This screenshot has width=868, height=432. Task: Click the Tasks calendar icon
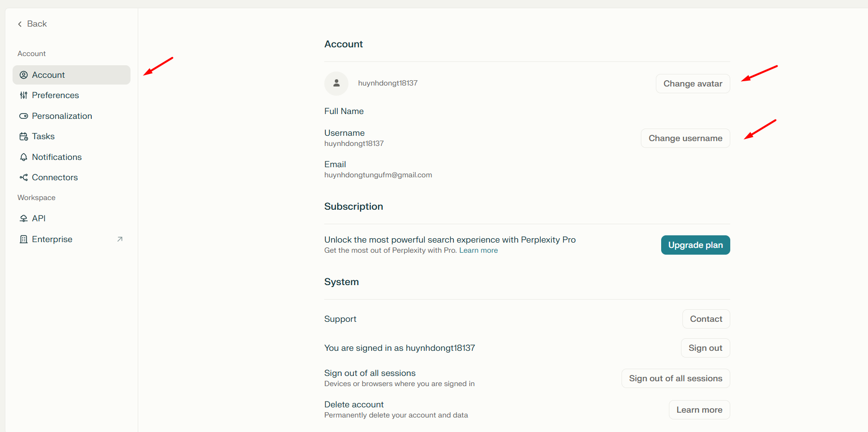(x=23, y=136)
